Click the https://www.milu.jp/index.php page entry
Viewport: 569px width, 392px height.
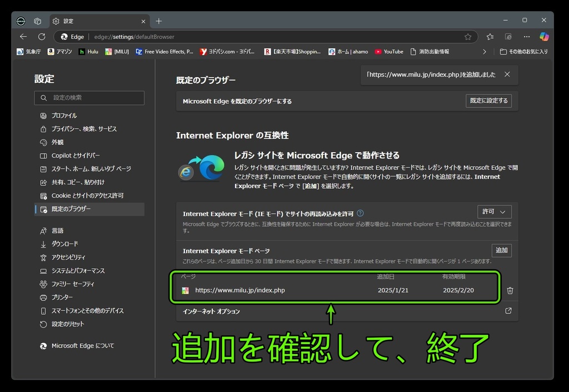[240, 290]
